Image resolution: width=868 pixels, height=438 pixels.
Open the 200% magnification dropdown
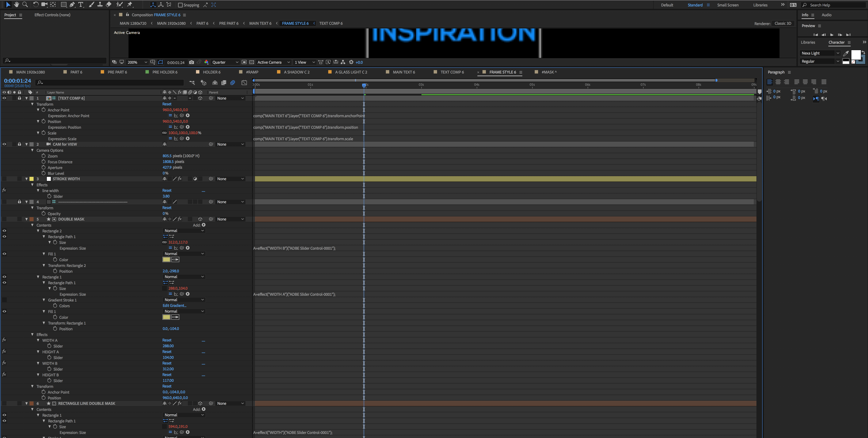(x=137, y=62)
